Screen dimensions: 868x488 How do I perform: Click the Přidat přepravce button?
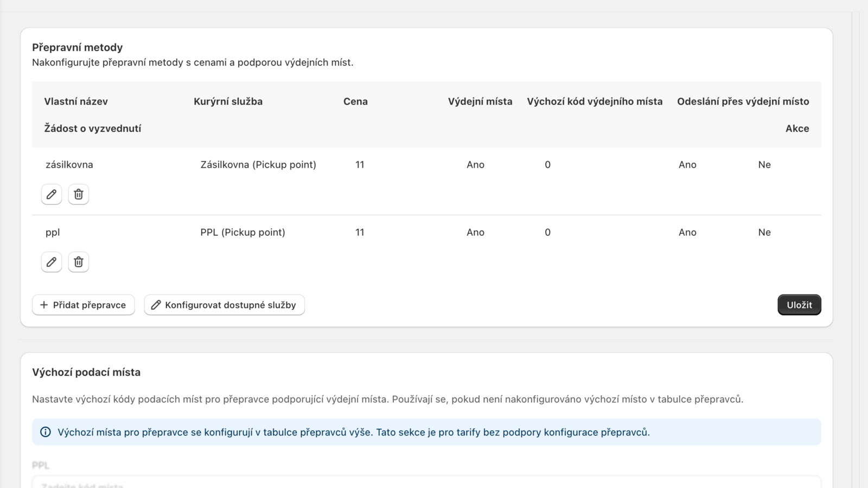pyautogui.click(x=84, y=305)
